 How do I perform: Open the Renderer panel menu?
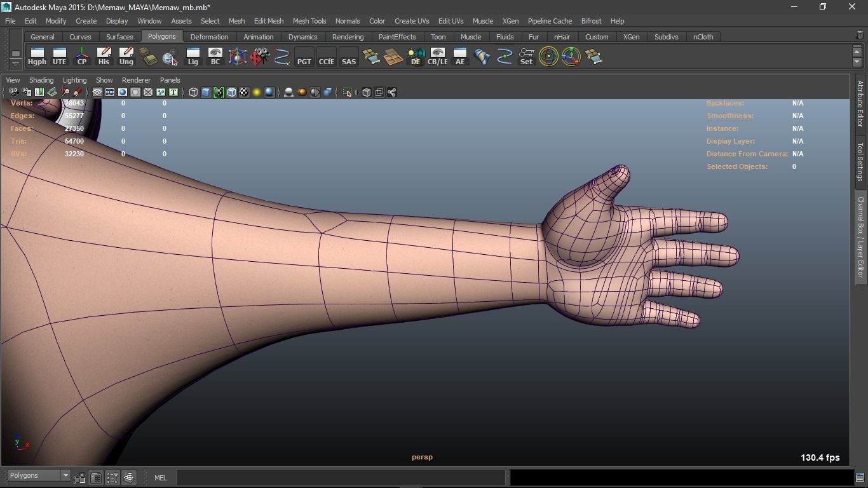(136, 80)
